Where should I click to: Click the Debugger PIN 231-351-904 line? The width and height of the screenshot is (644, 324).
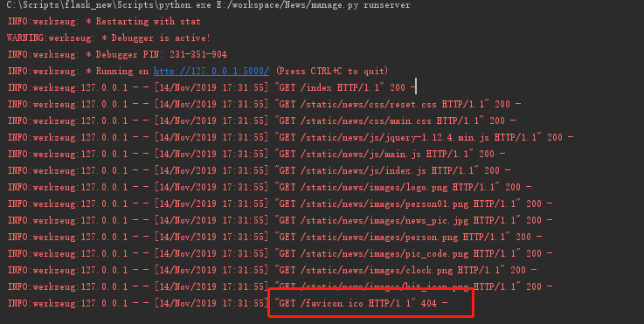(x=117, y=54)
